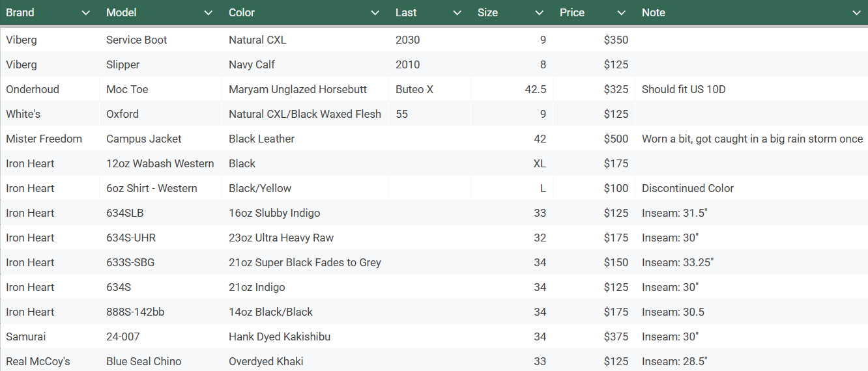Click the 2010 last cell
Screen dimensions: 868x371
coord(429,64)
